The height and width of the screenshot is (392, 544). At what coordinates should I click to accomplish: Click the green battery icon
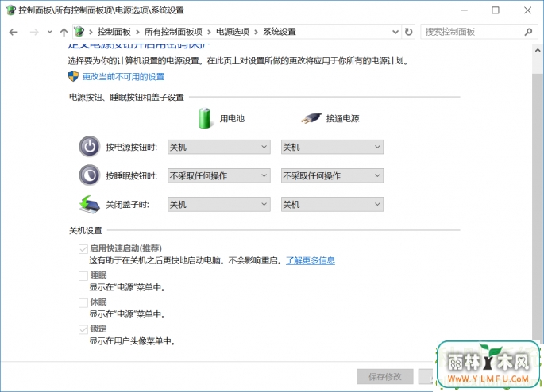204,118
